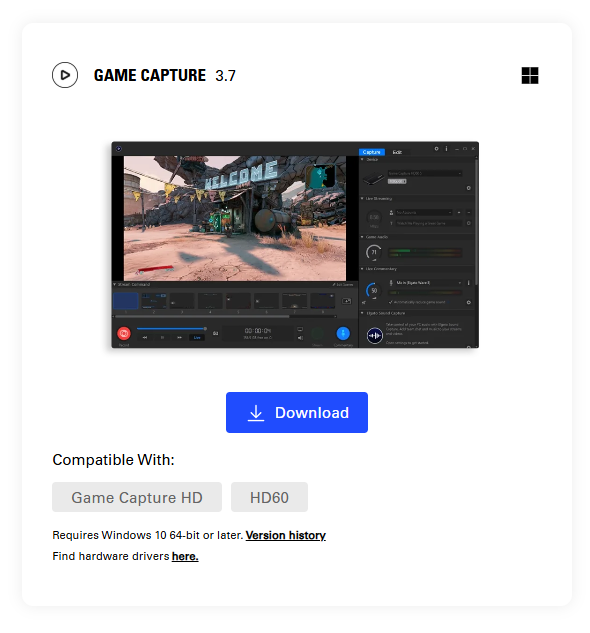Open the Version history link
Viewport: 590px width, 633px height.
286,535
